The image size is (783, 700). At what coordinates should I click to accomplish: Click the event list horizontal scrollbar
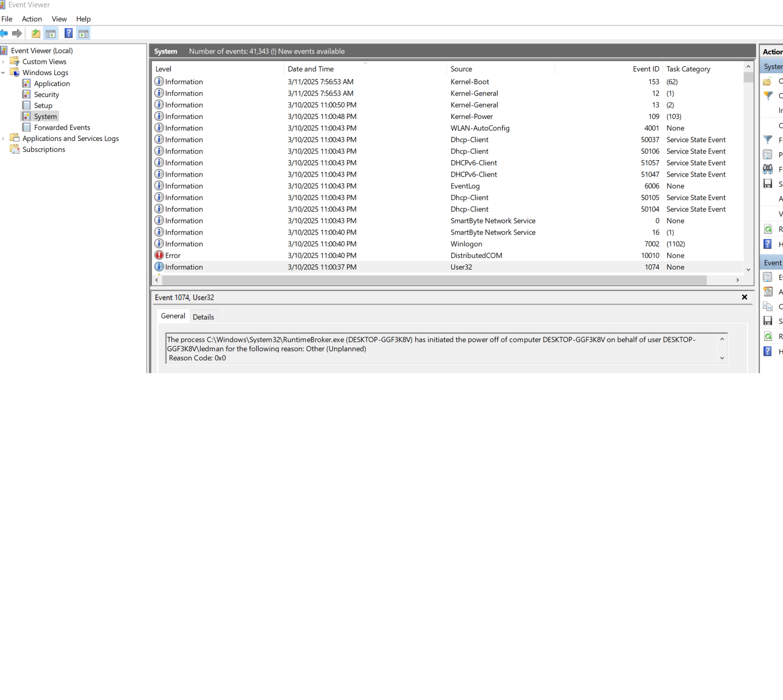(434, 280)
